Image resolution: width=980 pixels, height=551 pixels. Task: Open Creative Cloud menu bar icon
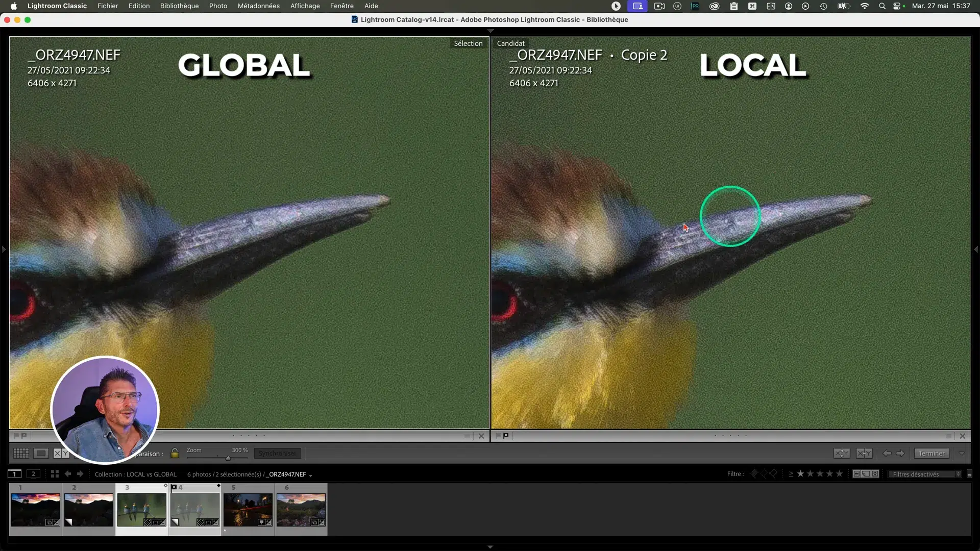point(714,6)
